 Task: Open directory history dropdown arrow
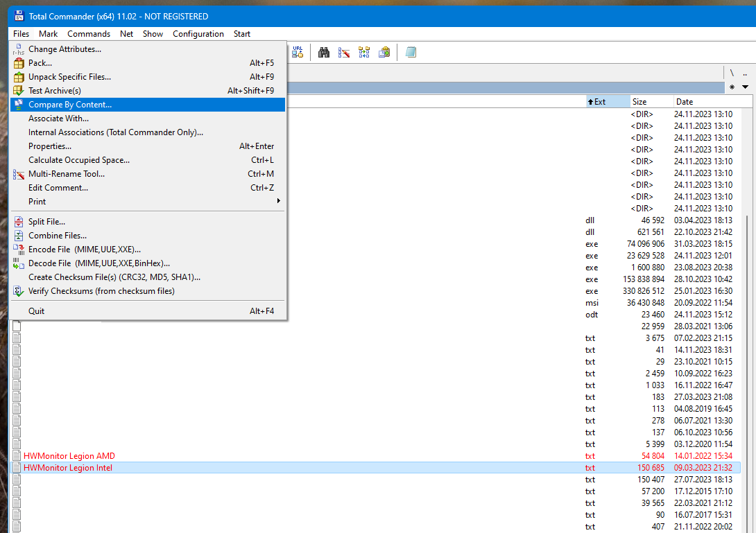point(746,87)
